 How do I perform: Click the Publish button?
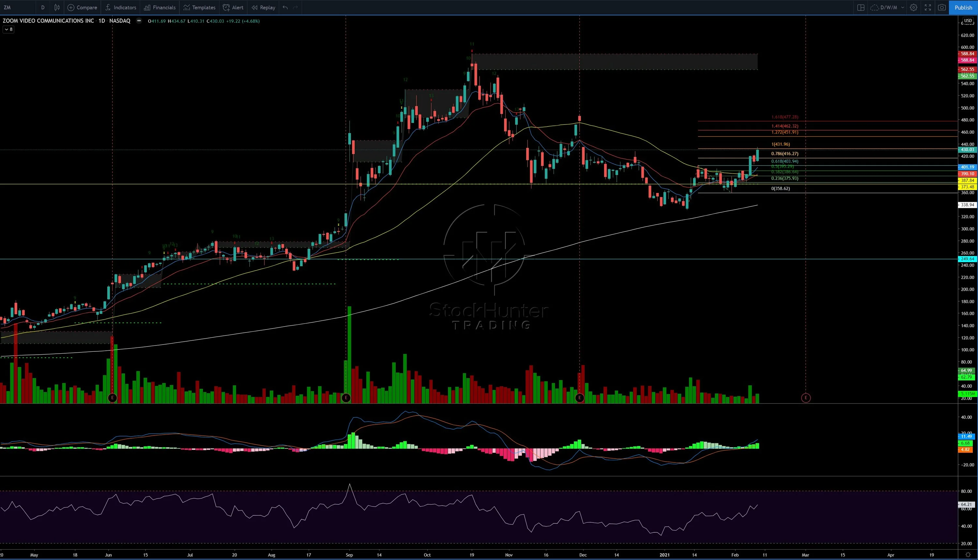click(963, 7)
